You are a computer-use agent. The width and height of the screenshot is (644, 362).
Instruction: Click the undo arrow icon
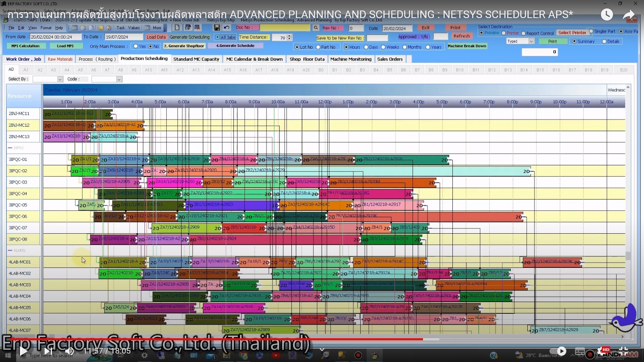[227, 28]
